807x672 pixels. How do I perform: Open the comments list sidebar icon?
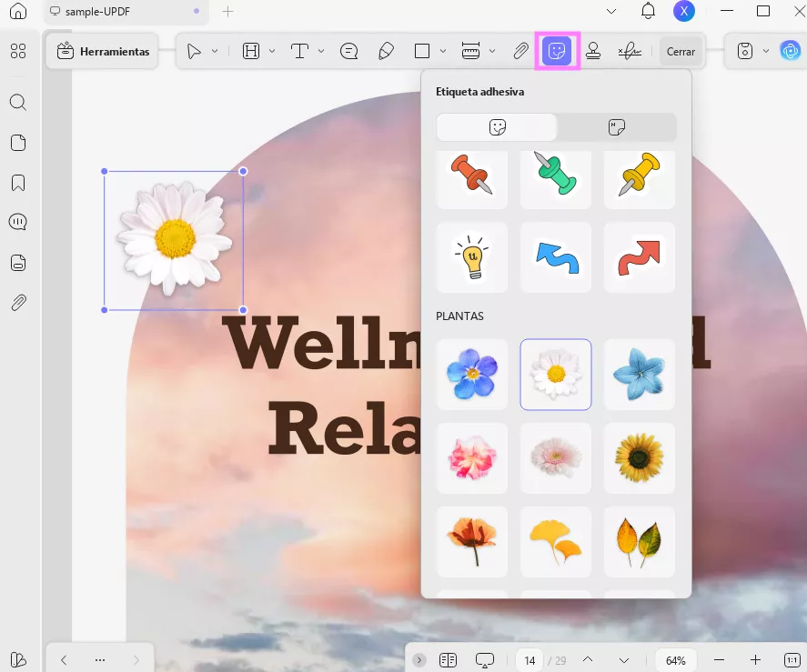coord(18,222)
